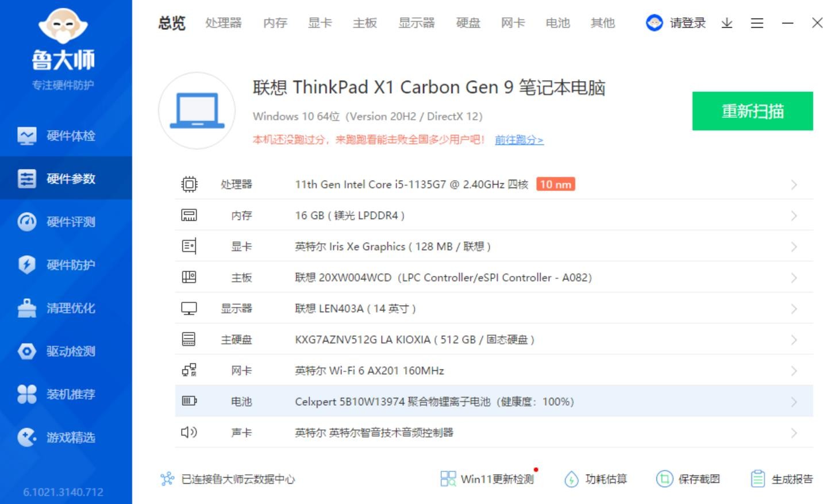This screenshot has height=504, width=831.
Task: Click the 生成报告 label
Action: point(792,479)
